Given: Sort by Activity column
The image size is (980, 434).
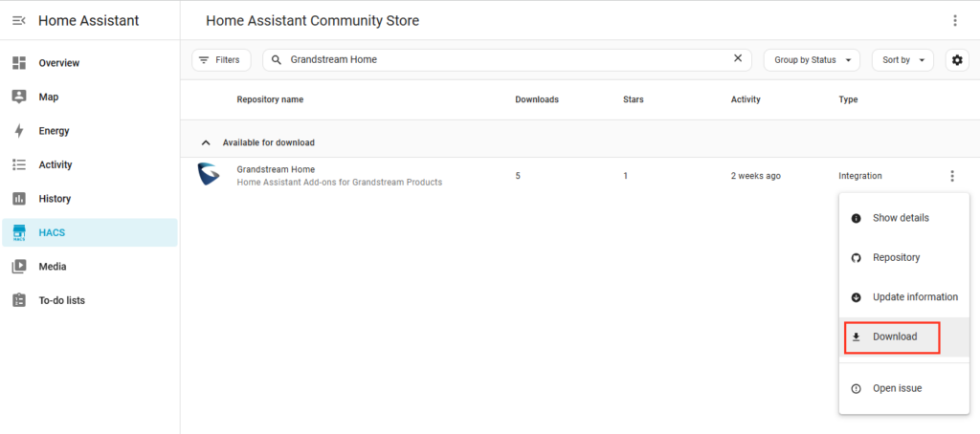Looking at the screenshot, I should coord(746,99).
